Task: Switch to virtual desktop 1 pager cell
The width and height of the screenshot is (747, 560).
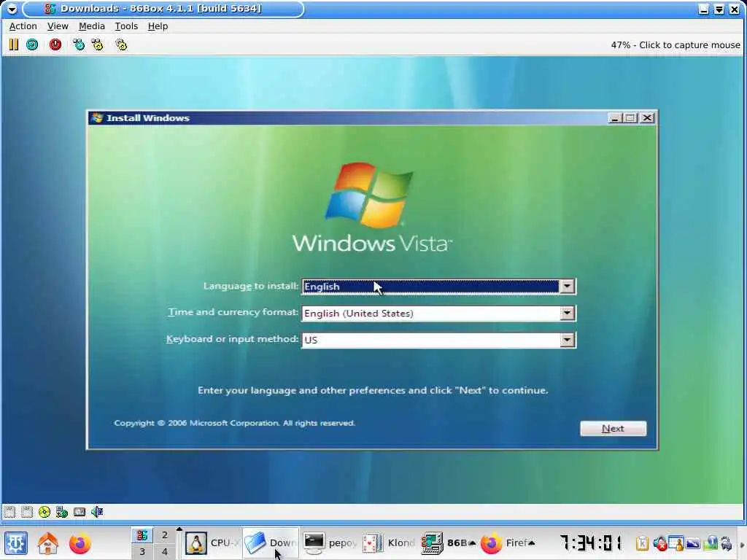Action: coord(142,534)
